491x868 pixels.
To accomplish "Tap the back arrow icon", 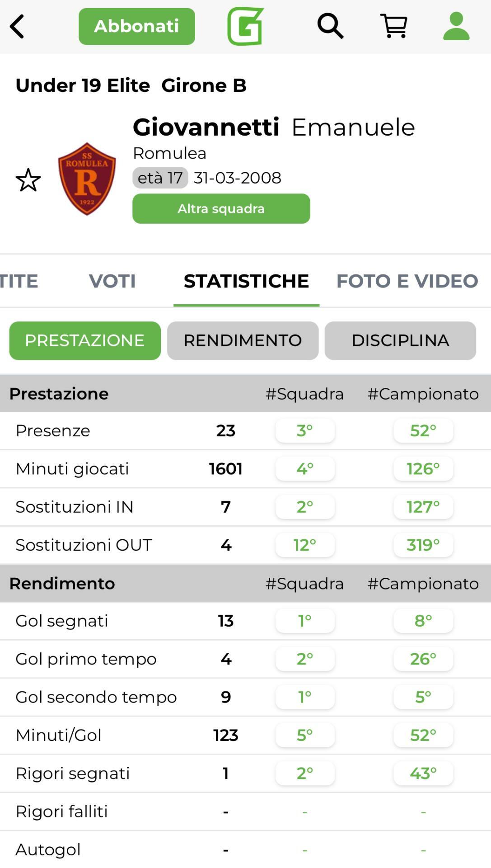I will pyautogui.click(x=17, y=26).
